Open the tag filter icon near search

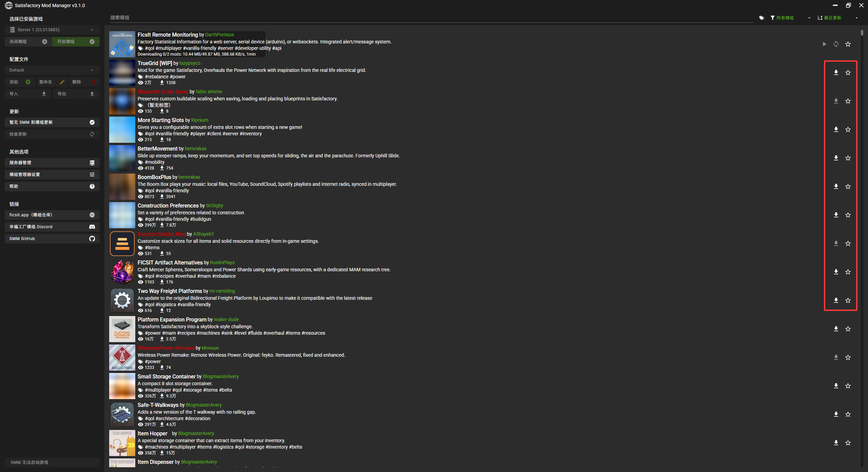(x=762, y=18)
